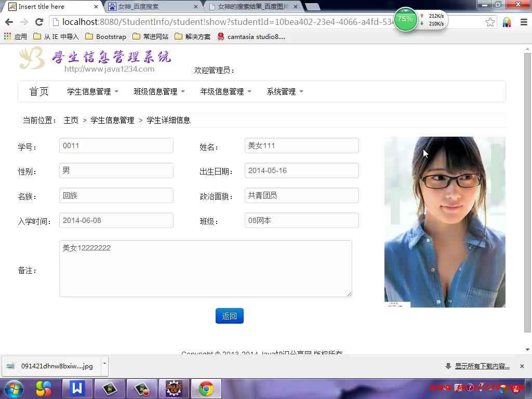Click the 欢迎管理员 text
Image resolution: width=532 pixels, height=399 pixels.
coord(214,70)
